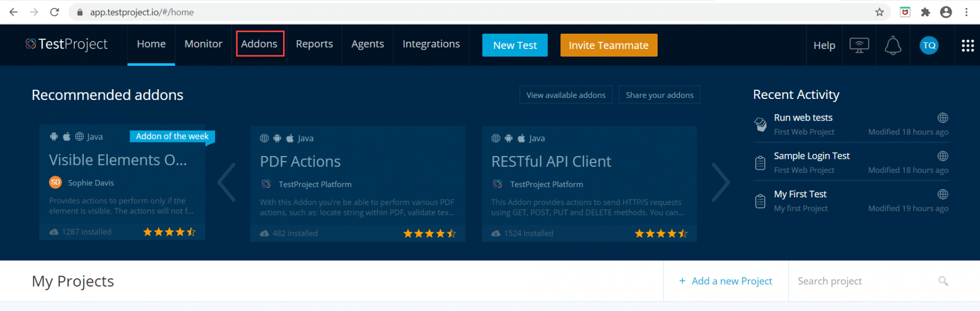Viewport: 980px width, 311px height.
Task: Click the 1524 installed count
Action: pyautogui.click(x=529, y=233)
